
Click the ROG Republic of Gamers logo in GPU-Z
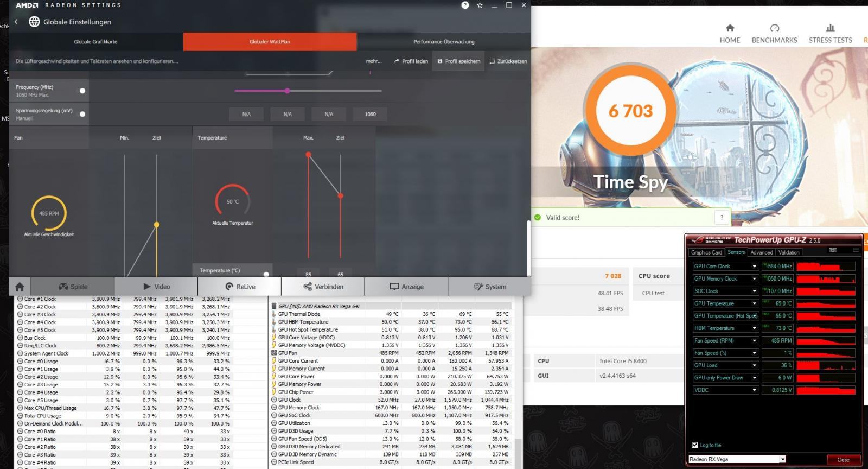(711, 240)
